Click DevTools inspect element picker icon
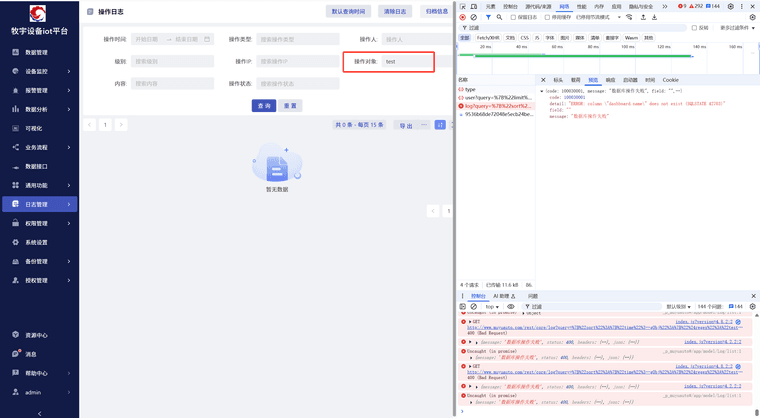760x418 pixels. point(462,6)
